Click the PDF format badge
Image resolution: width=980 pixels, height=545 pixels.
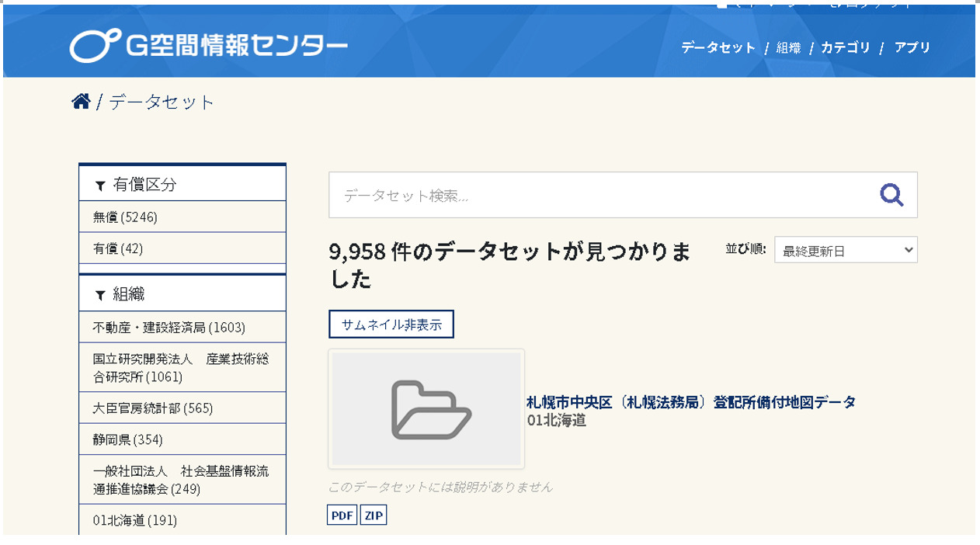[342, 515]
